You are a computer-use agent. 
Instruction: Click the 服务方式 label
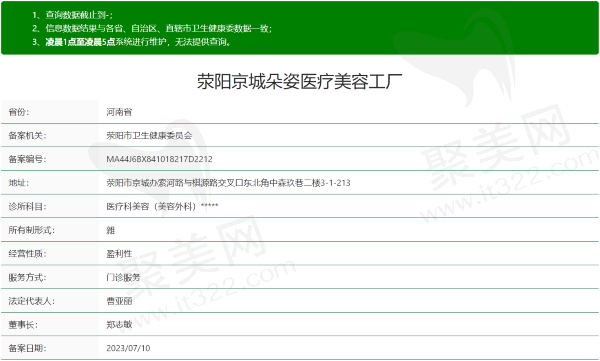[x=27, y=278]
